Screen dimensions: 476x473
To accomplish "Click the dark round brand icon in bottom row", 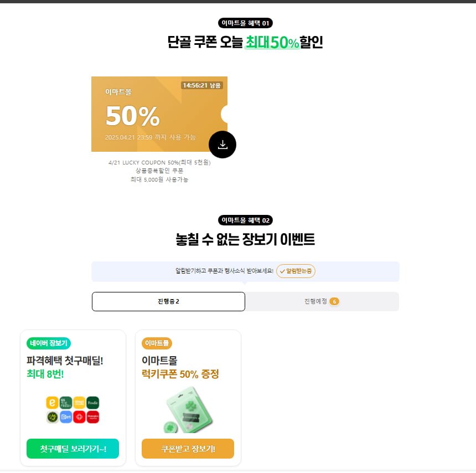I will click(52, 417).
